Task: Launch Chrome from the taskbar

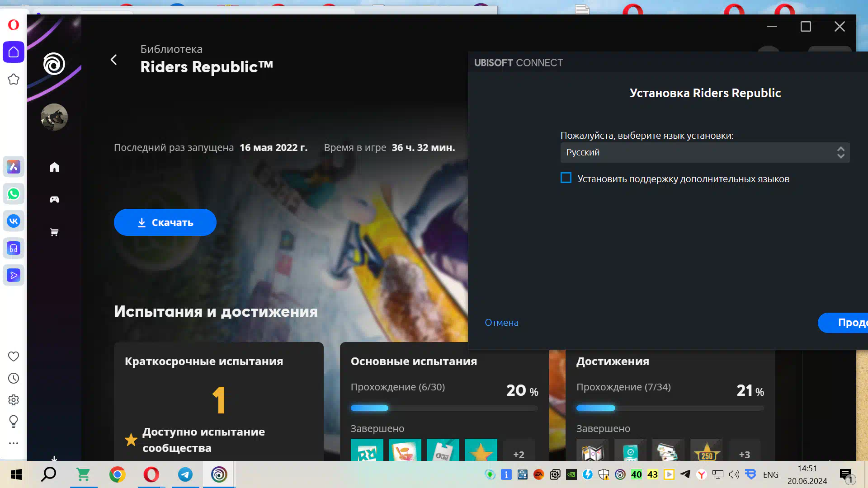Action: click(x=117, y=474)
